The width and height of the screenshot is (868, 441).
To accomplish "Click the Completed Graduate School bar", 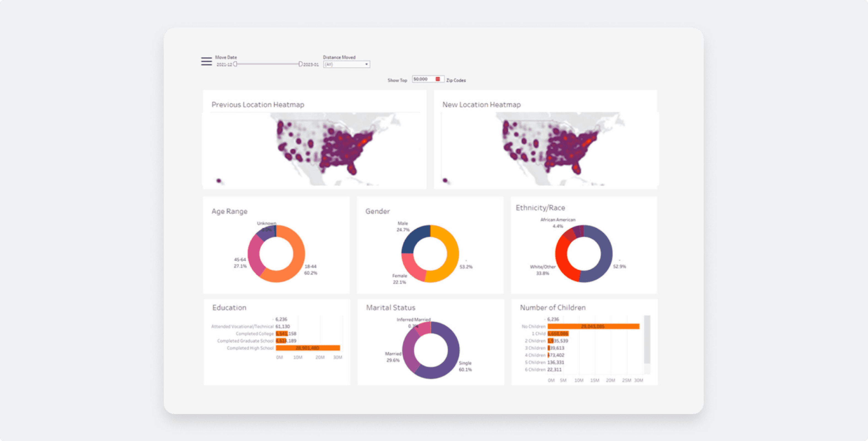I will [x=281, y=341].
